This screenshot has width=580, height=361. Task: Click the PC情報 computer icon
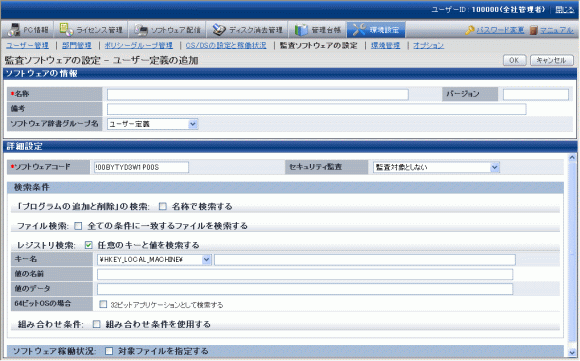coord(14,30)
